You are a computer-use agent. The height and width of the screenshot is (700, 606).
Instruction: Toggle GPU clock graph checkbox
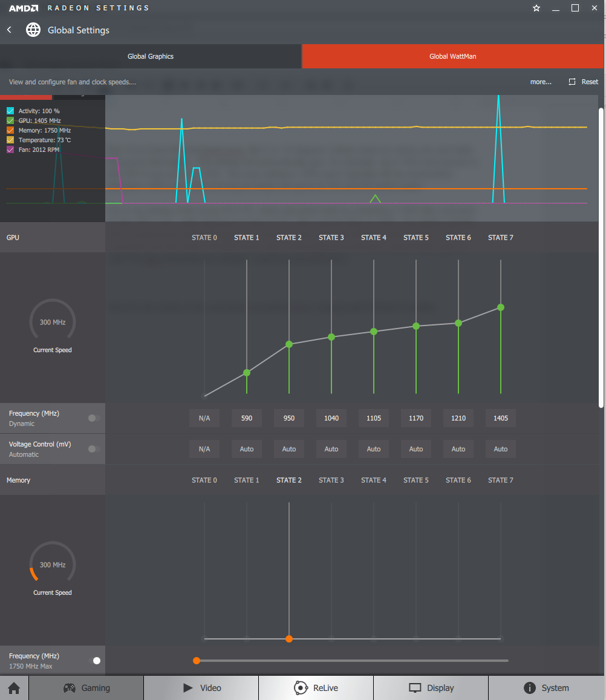pyautogui.click(x=10, y=120)
